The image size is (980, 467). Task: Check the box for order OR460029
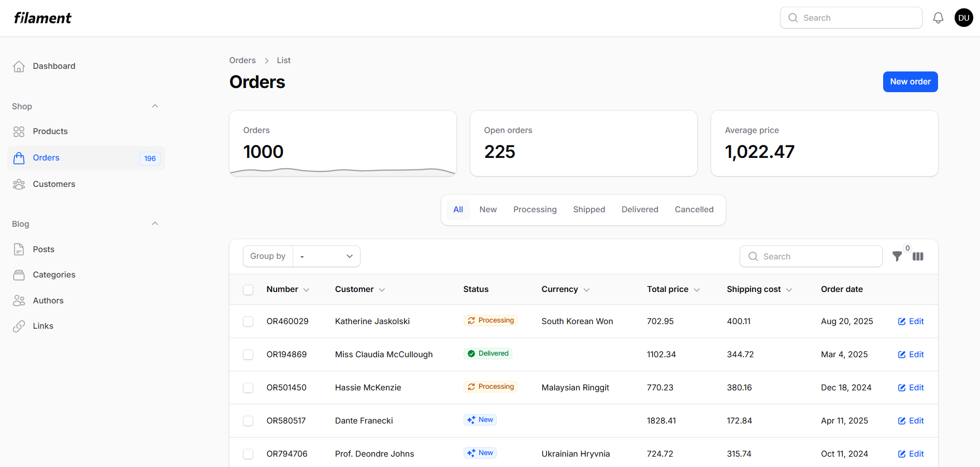pos(248,322)
